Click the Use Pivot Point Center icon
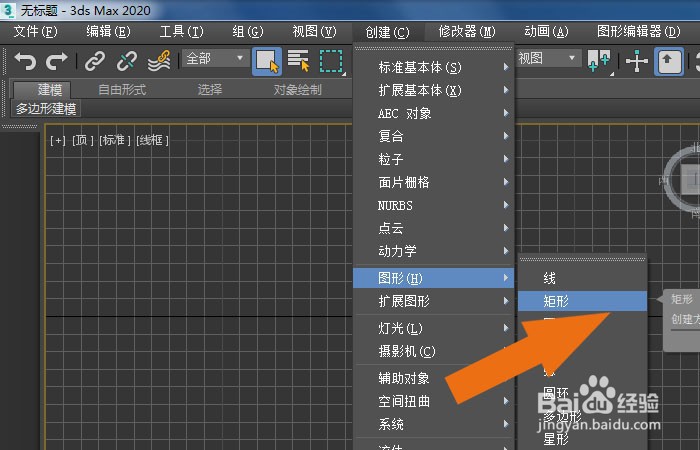This screenshot has width=700, height=450. [x=599, y=61]
